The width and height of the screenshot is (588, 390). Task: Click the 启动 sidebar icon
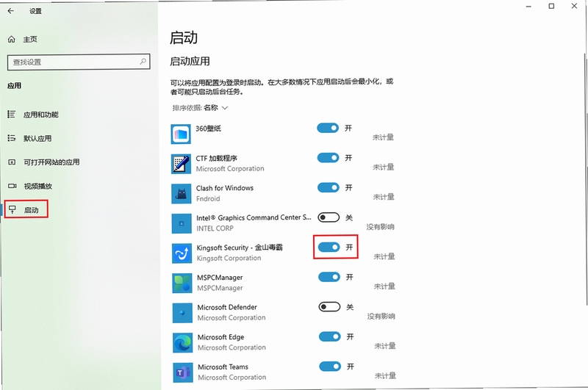(x=12, y=210)
